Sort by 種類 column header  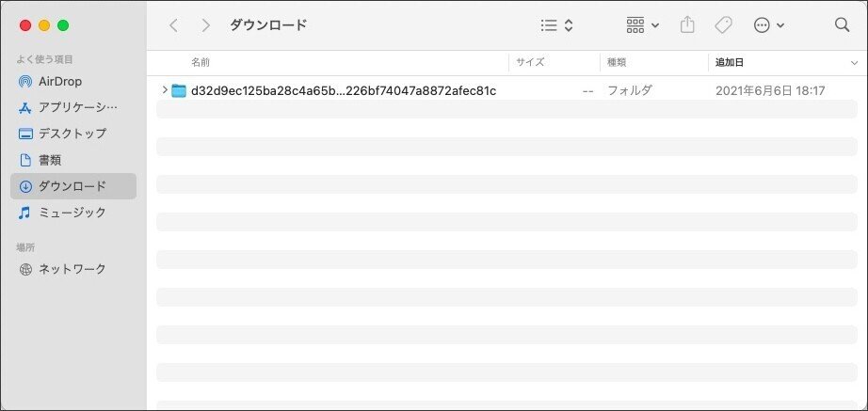(617, 62)
